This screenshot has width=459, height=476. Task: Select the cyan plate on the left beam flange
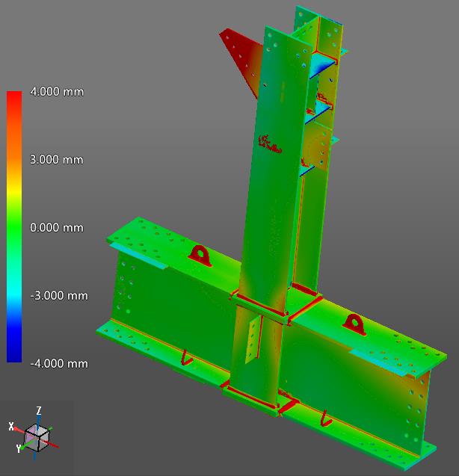pos(141,258)
